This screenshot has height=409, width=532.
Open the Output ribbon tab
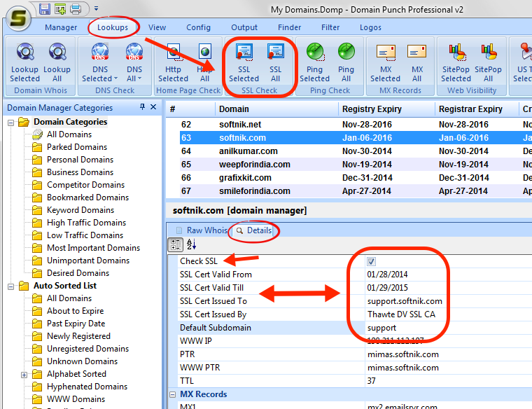click(x=244, y=27)
